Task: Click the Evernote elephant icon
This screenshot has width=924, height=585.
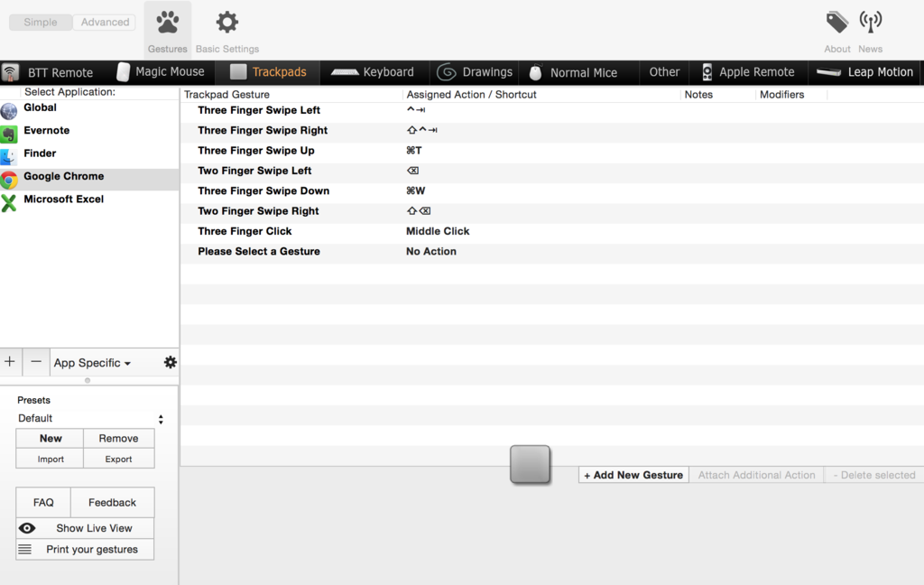Action: coord(9,135)
